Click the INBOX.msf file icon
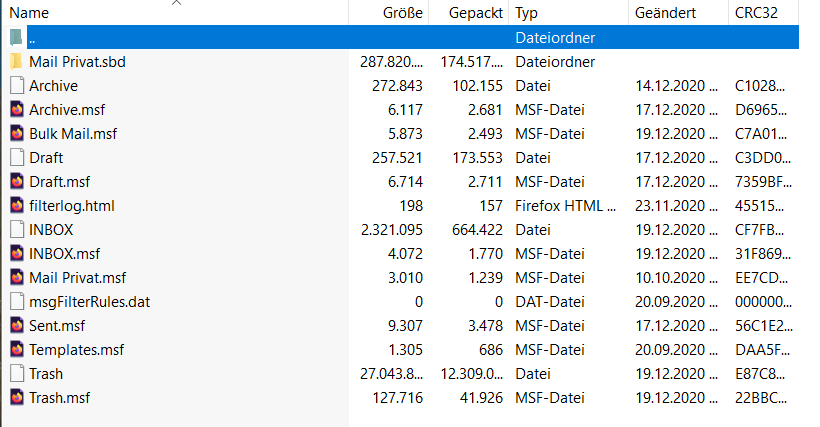This screenshot has width=820, height=427. (x=16, y=254)
